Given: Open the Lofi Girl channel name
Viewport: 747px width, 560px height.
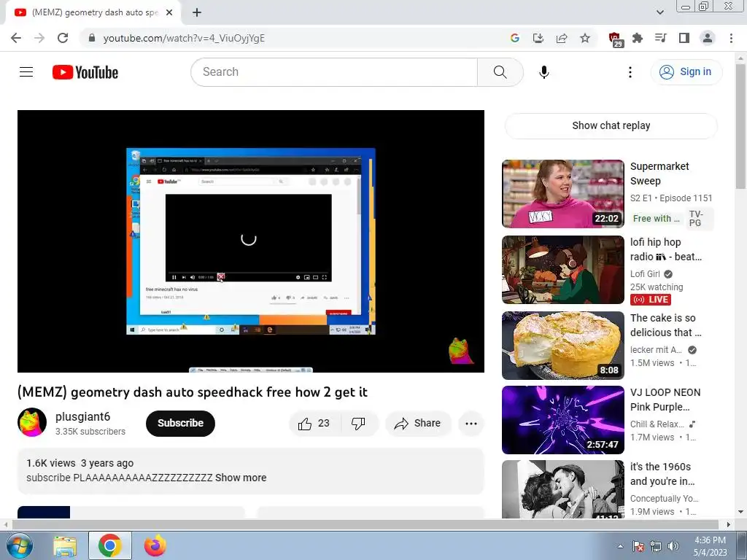Looking at the screenshot, I should [x=645, y=274].
